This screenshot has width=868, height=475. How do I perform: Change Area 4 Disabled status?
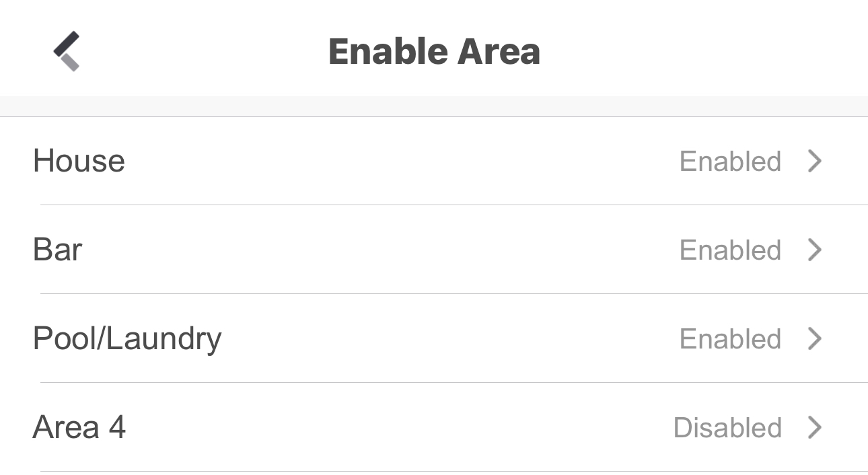tap(727, 428)
